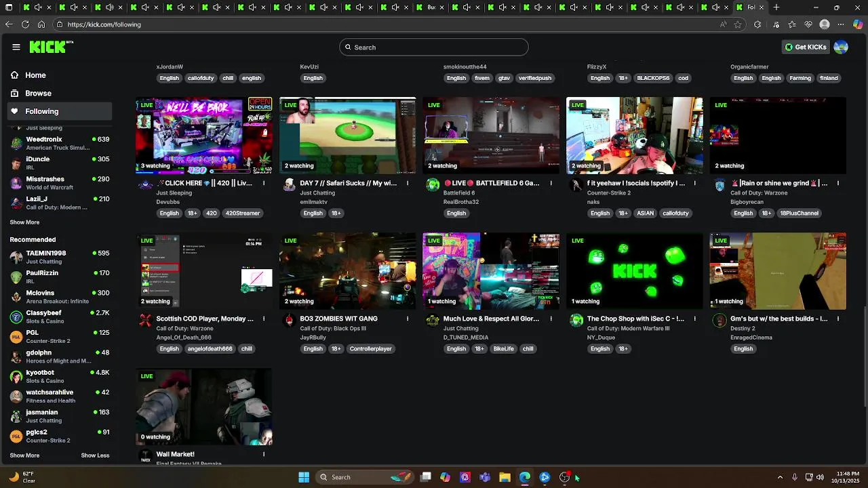The height and width of the screenshot is (488, 868).
Task: Click Angel_Of_Death_666 channel avatar
Action: (145, 321)
